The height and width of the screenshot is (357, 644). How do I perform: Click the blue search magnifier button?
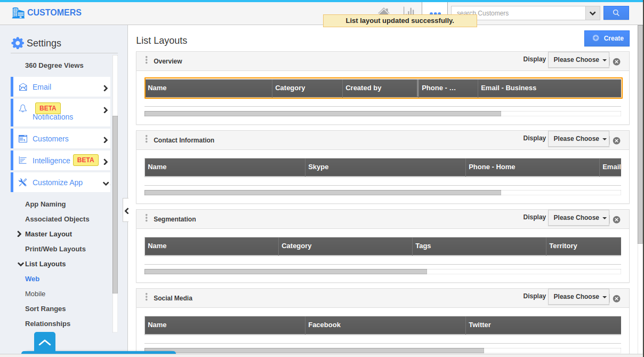coord(616,12)
